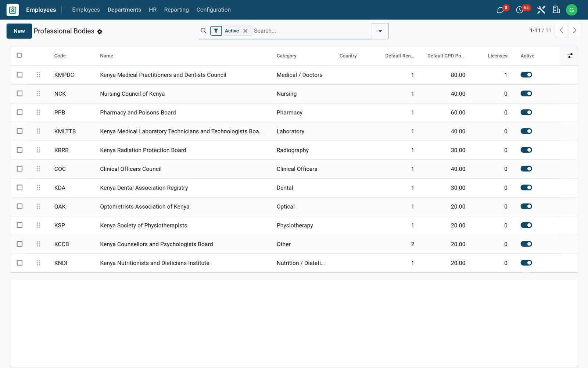Open the green user avatar menu
Viewport: 588px width, 368px height.
tap(571, 10)
